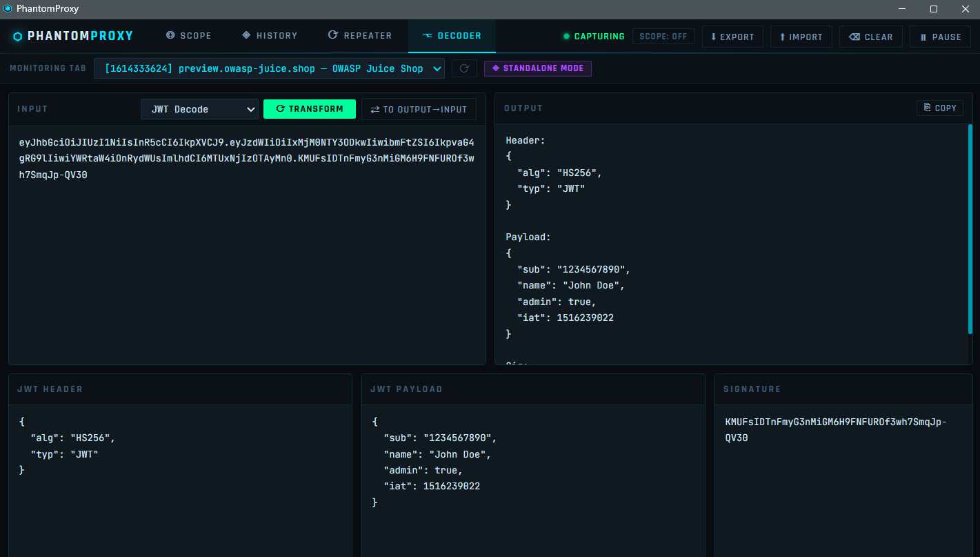
Task: Toggle the SCOPE: OFF switch
Action: 663,37
